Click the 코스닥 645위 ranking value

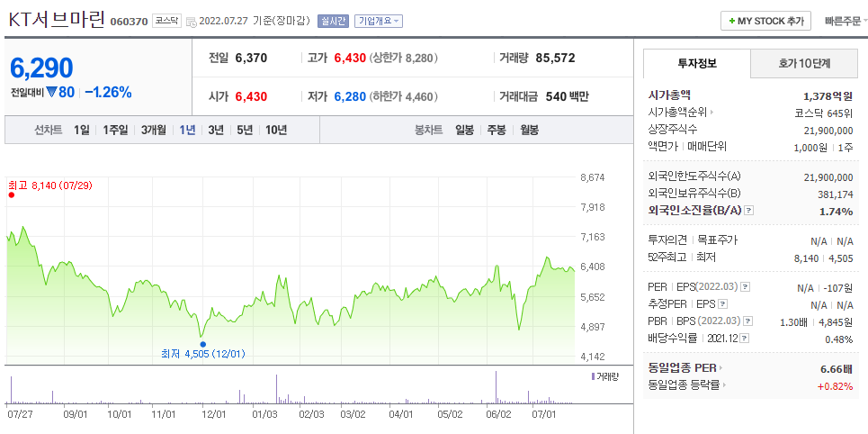tap(823, 113)
